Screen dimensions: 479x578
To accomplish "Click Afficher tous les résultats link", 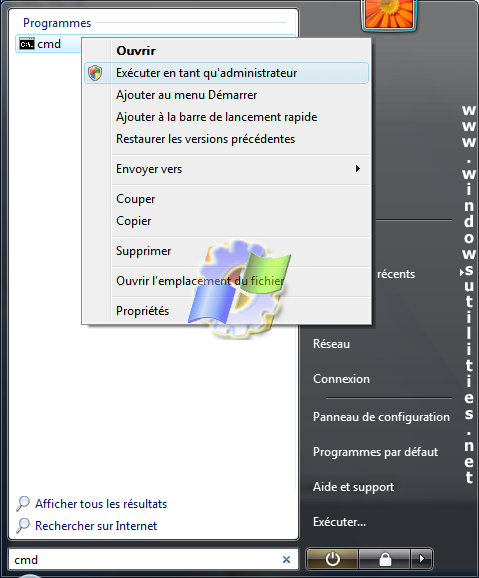I will [x=101, y=504].
